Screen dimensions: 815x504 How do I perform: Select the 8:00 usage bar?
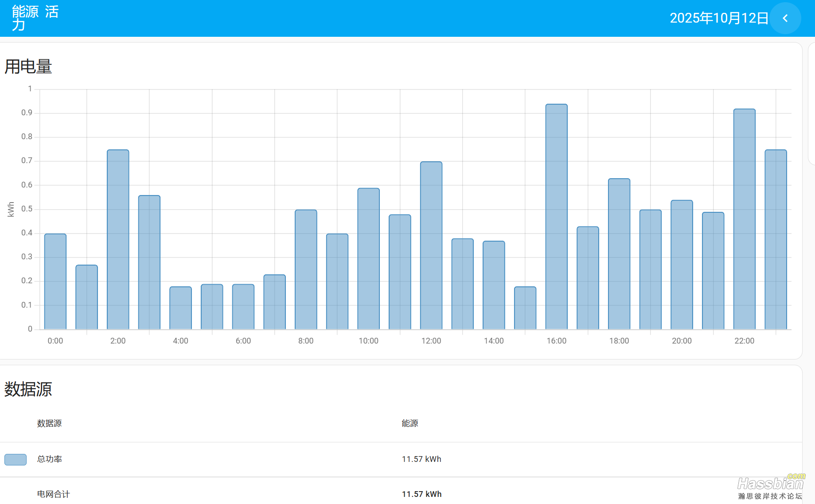[306, 270]
